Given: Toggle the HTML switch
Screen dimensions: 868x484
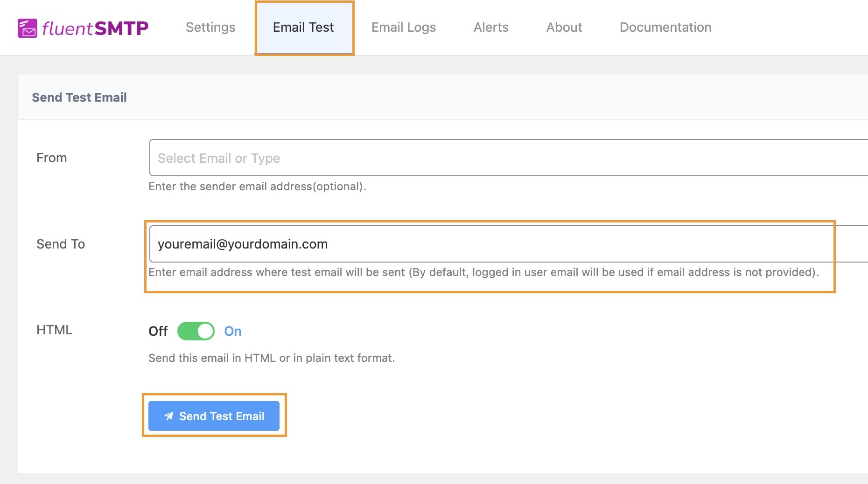Looking at the screenshot, I should (196, 331).
